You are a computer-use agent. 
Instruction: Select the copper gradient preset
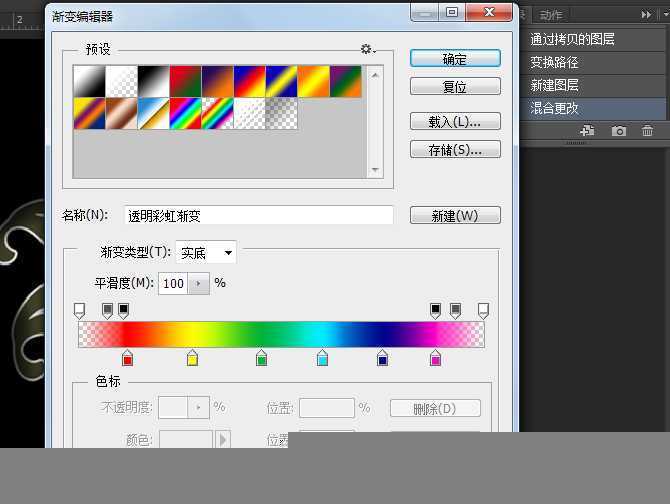[x=121, y=113]
